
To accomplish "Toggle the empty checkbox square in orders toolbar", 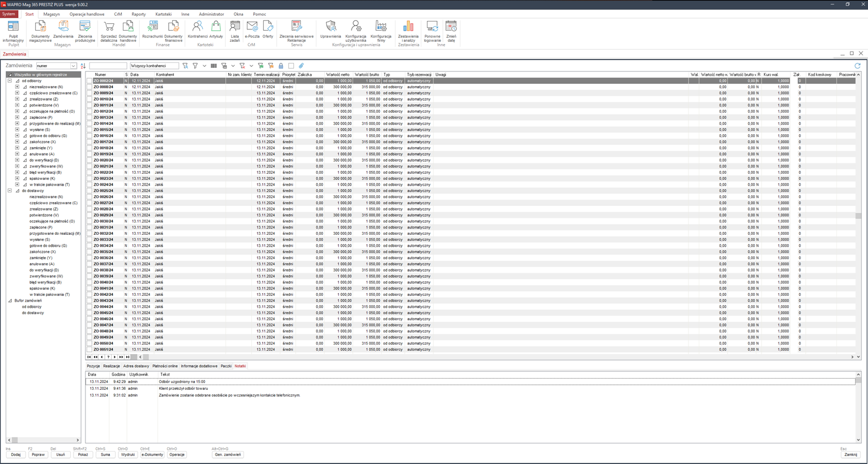I will pyautogui.click(x=291, y=66).
